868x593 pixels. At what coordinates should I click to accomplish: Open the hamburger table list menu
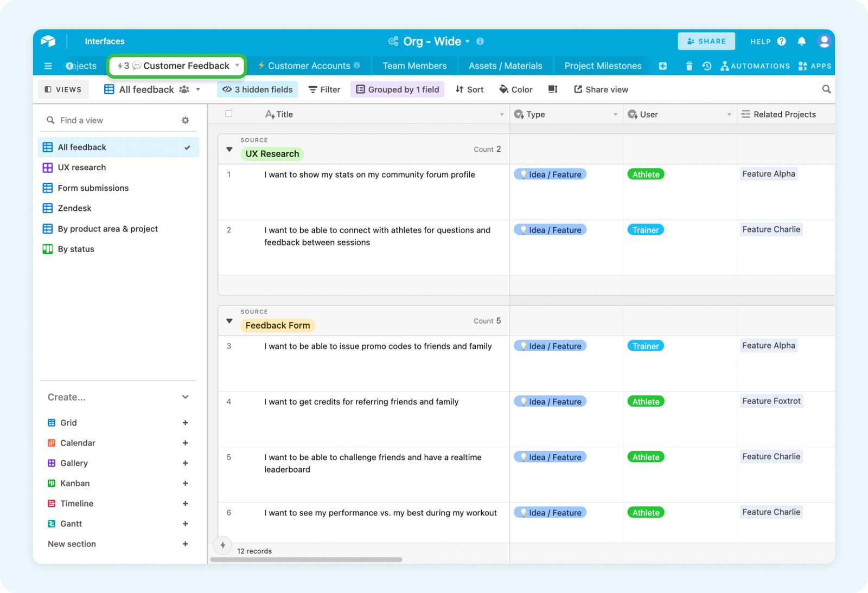[48, 66]
